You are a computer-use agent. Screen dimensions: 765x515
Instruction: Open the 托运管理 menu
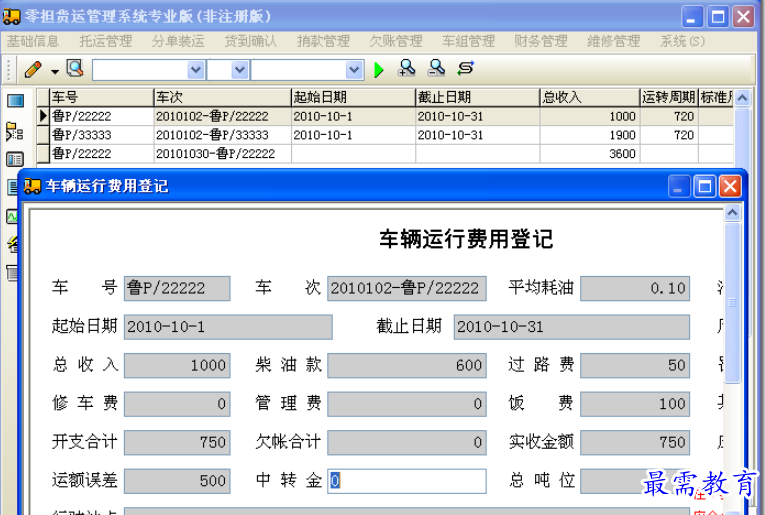tap(106, 41)
